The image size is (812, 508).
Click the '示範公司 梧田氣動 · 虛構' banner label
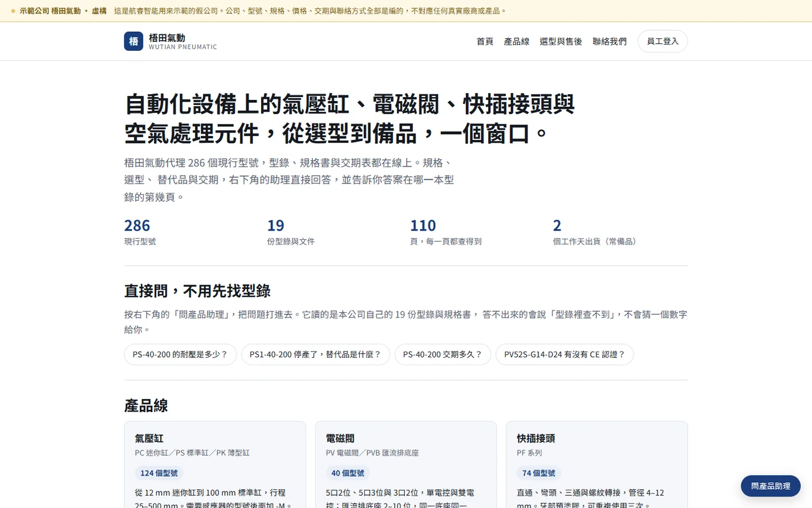coord(63,11)
